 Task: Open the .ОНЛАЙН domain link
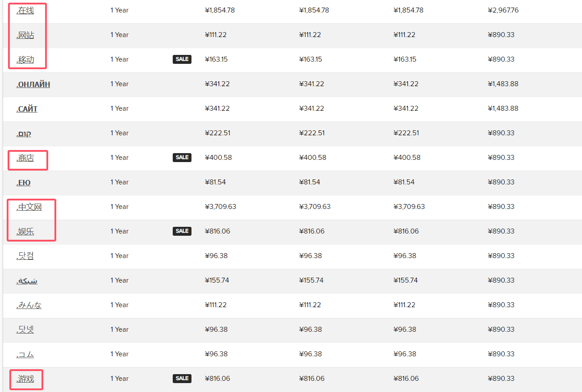tap(33, 84)
